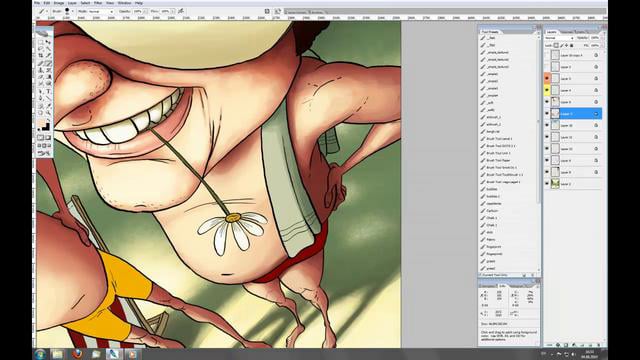Toggle Lock Transparent Pixels in Layers panel
The image size is (640, 360).
(556, 46)
